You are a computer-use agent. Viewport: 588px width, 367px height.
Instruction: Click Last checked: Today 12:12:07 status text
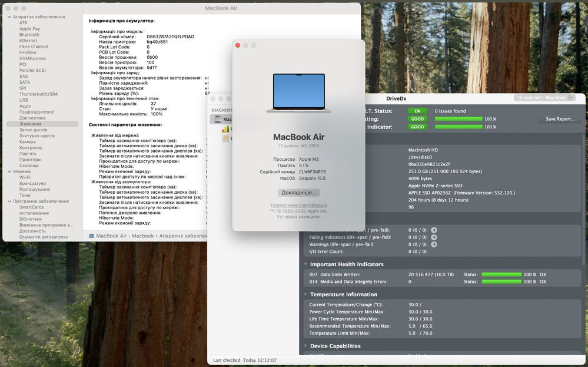click(244, 361)
